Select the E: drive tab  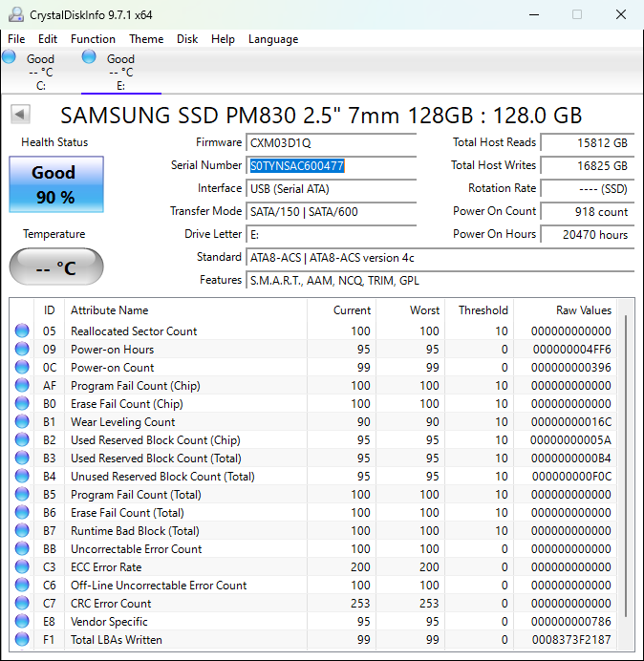point(121,72)
